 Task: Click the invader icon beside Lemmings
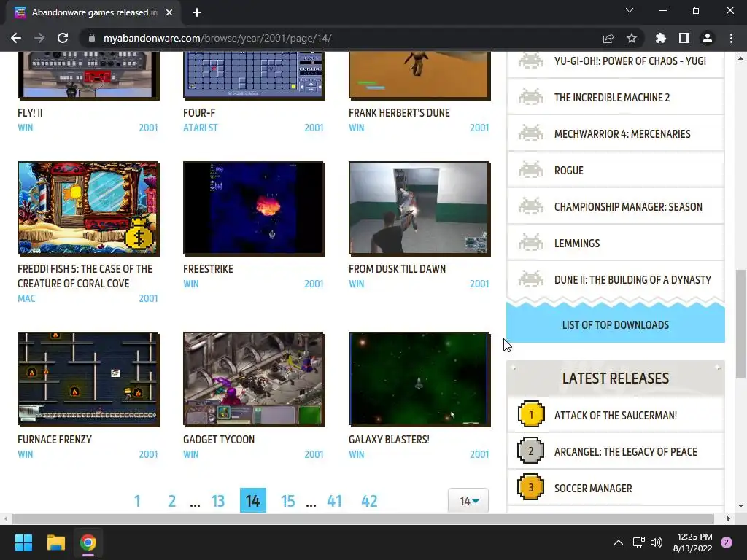531,242
